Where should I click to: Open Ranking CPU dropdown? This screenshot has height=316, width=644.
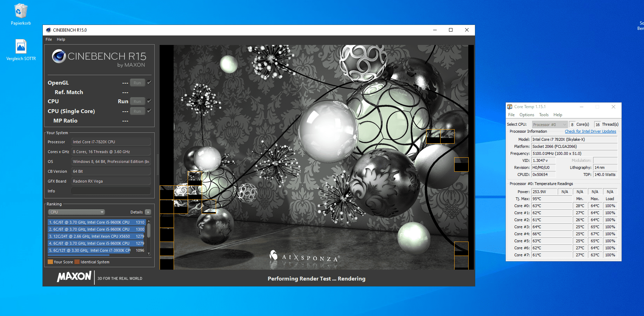click(76, 212)
